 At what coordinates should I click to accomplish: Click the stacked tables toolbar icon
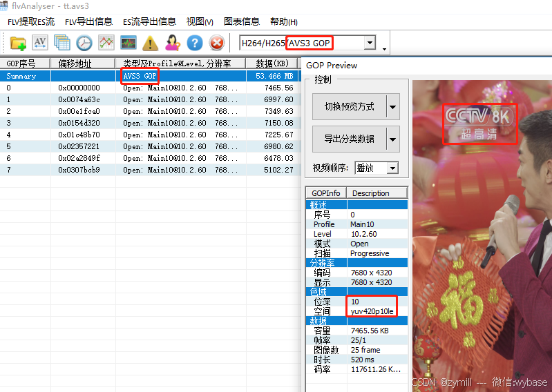(62, 43)
